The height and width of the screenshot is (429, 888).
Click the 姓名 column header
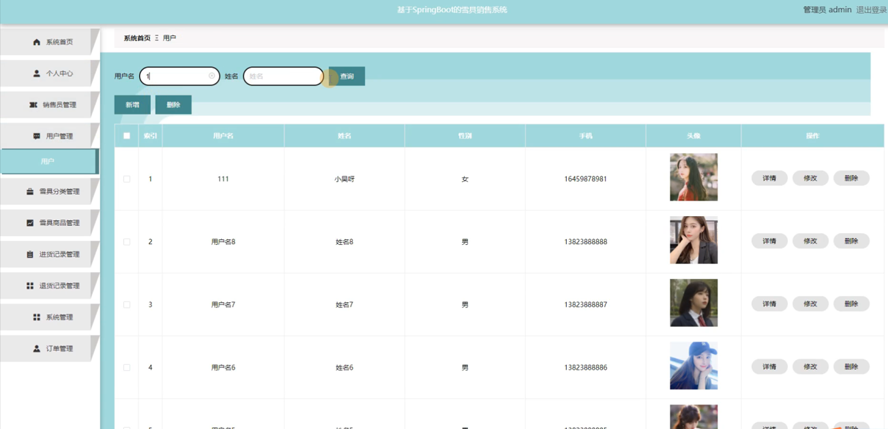[344, 136]
